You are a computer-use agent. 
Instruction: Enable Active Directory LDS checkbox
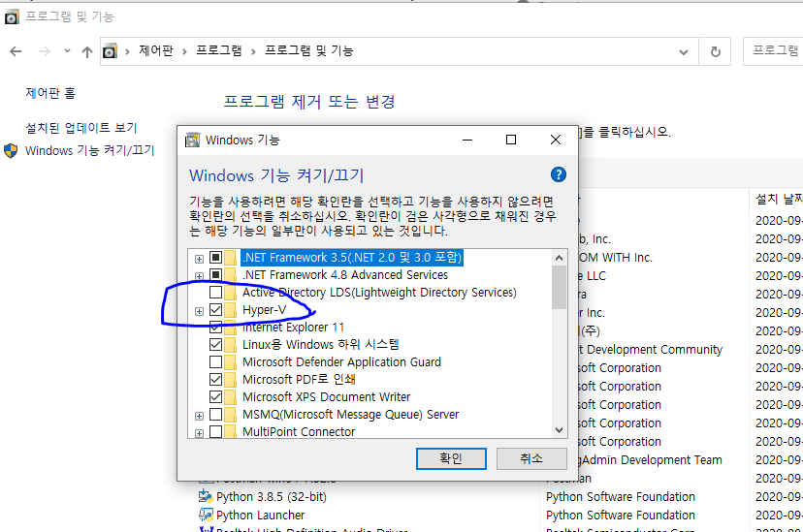(x=215, y=292)
